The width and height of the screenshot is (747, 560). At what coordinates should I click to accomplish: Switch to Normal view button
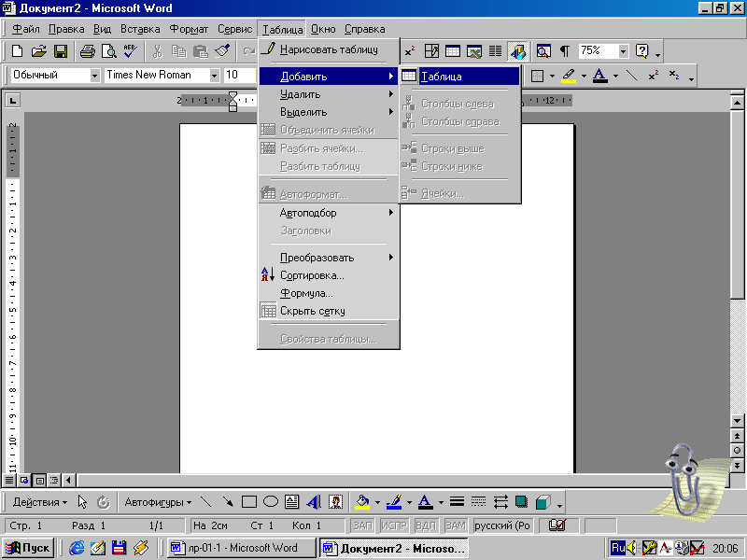9,481
